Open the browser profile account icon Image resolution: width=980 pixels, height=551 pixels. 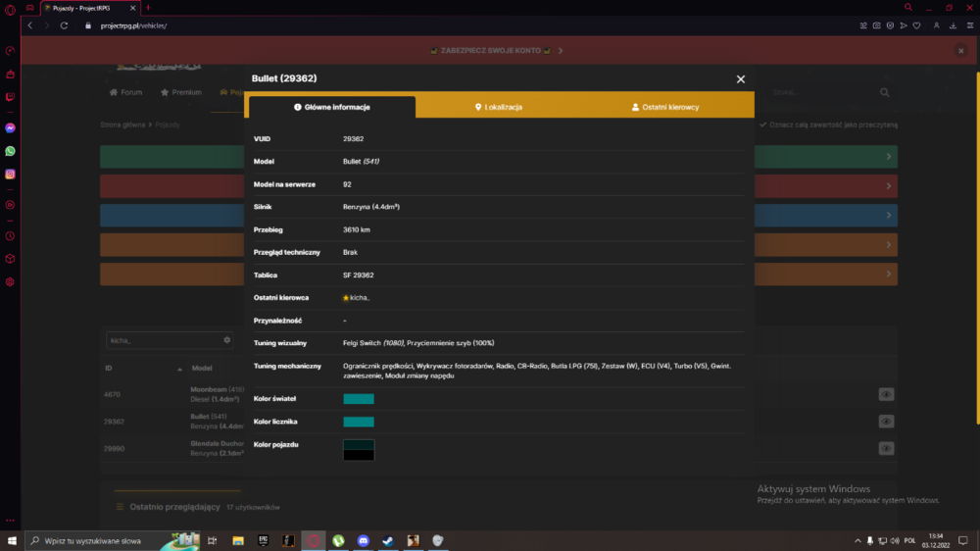coord(936,25)
